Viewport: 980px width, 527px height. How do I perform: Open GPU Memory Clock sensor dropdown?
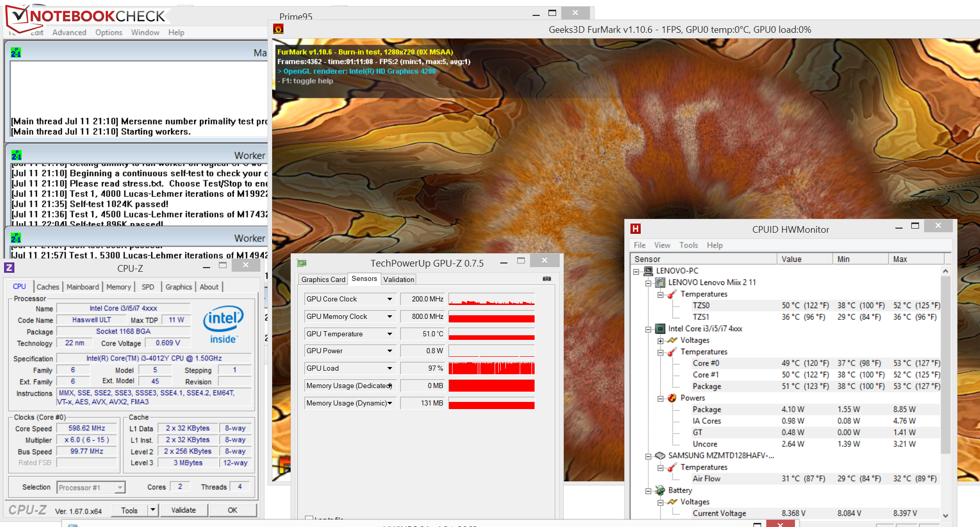click(390, 316)
